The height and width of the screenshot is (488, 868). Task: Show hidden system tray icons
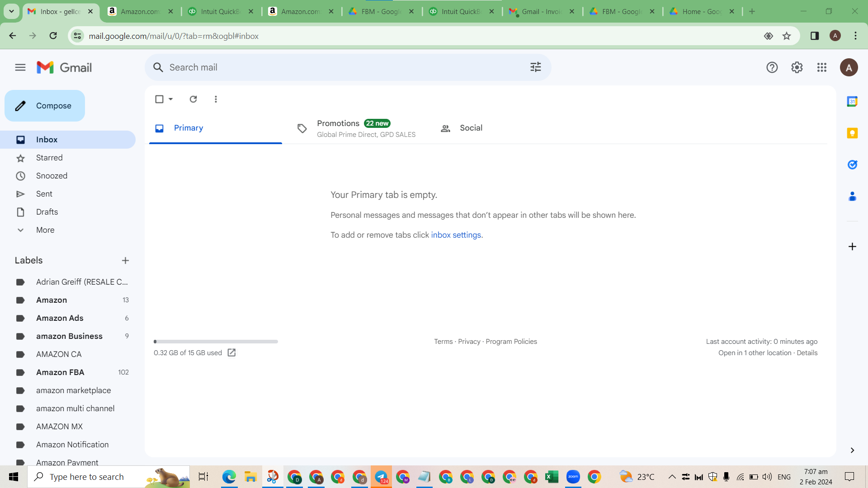click(672, 477)
